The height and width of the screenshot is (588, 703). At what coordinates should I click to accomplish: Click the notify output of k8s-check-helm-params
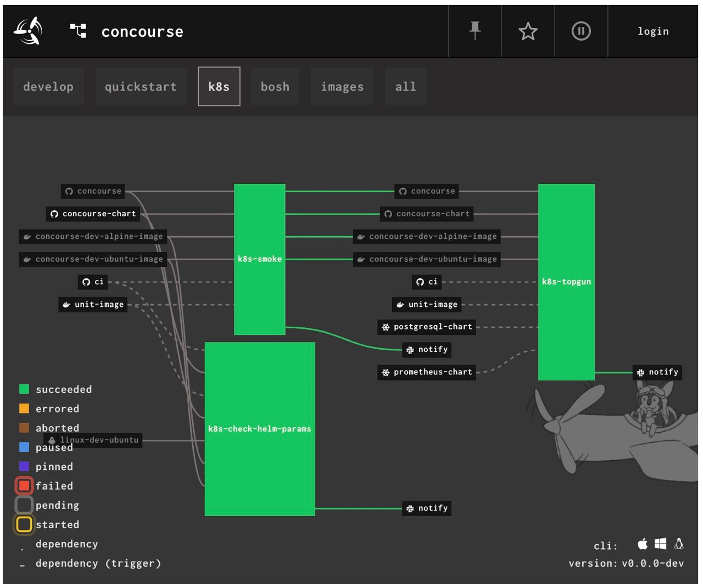click(427, 508)
